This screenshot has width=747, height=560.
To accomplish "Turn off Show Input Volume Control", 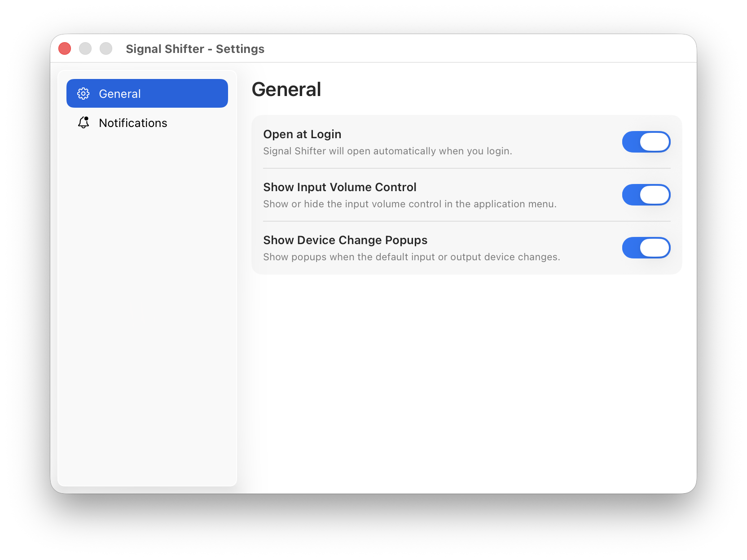I will tap(646, 195).
